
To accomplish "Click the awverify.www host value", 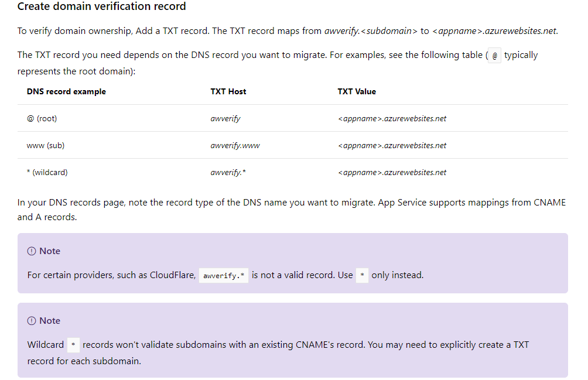I will [235, 145].
